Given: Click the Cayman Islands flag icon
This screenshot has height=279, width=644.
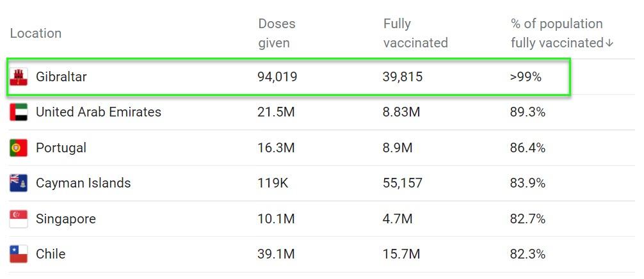Looking at the screenshot, I should [x=19, y=183].
